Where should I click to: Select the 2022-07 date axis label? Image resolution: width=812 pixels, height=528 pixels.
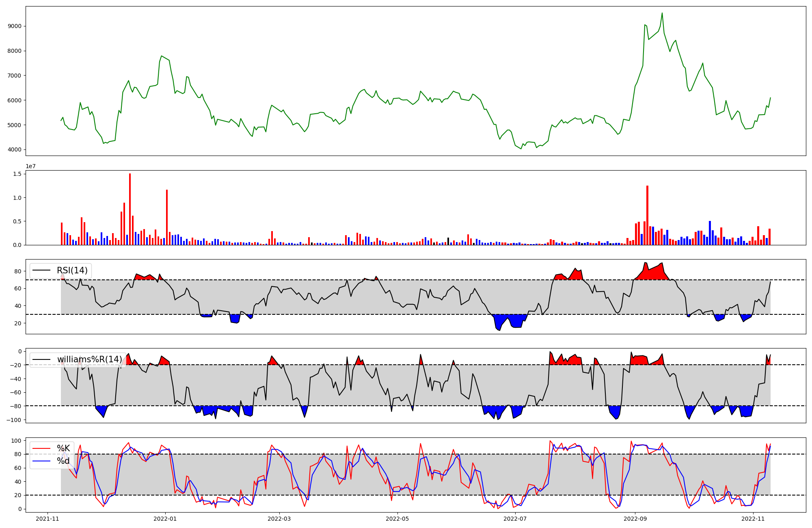[x=515, y=519]
